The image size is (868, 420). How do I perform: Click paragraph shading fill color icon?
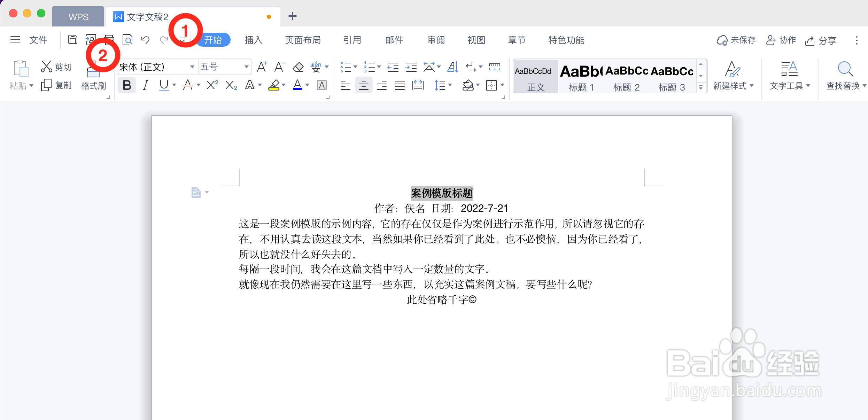(468, 85)
